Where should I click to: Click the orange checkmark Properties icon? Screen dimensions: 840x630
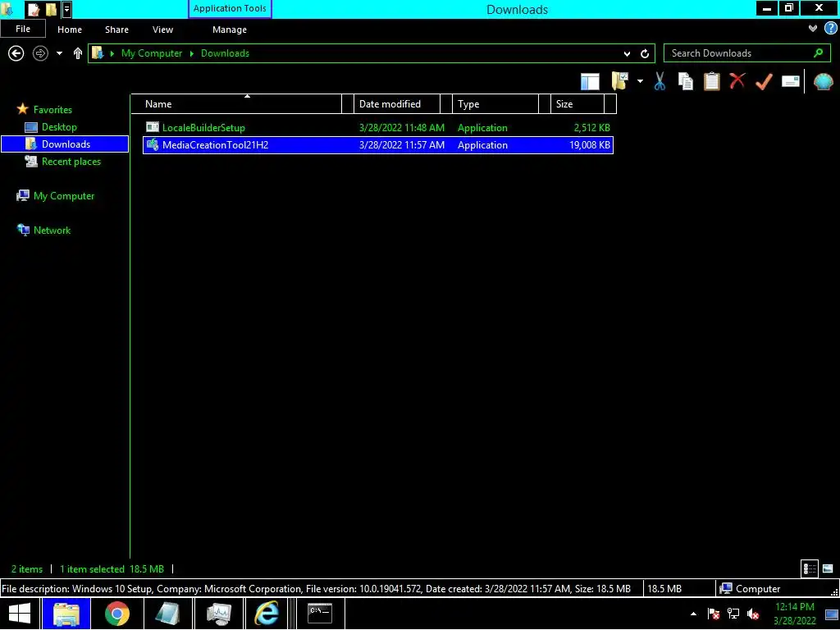pos(764,82)
